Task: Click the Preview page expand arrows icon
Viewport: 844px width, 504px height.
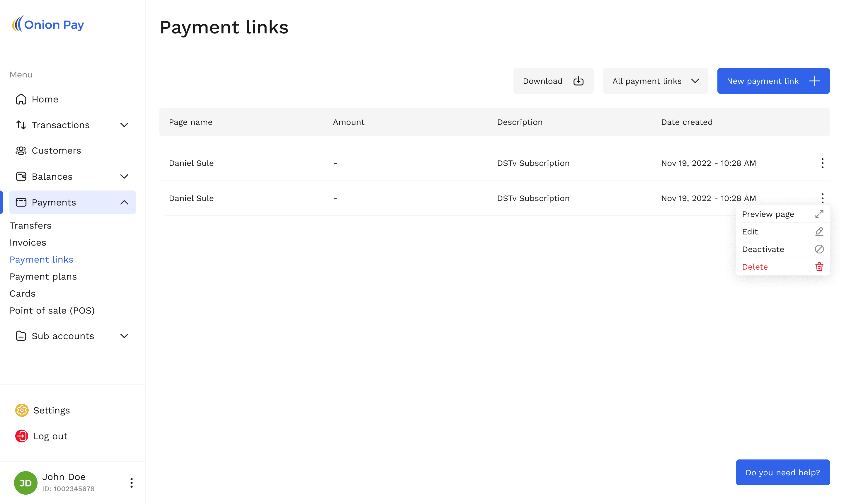Action: (819, 214)
